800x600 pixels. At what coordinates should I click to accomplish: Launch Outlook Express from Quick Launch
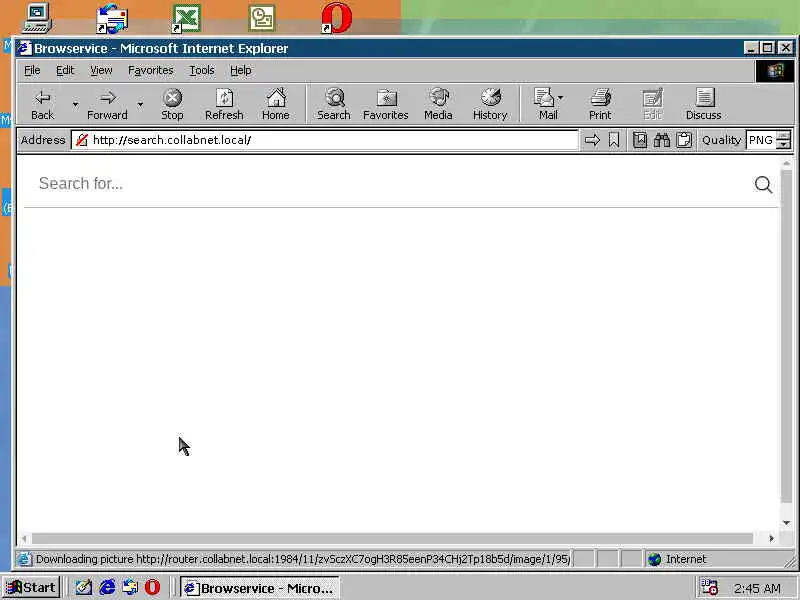point(130,588)
